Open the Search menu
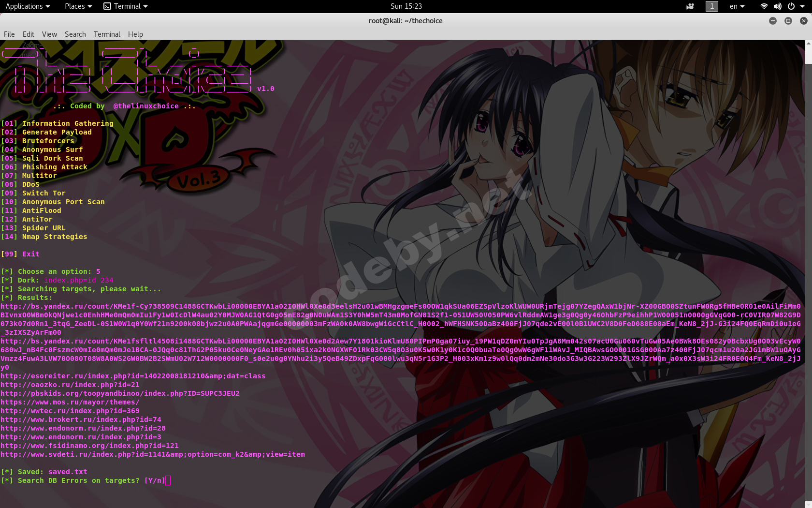This screenshot has height=508, width=812. (75, 34)
